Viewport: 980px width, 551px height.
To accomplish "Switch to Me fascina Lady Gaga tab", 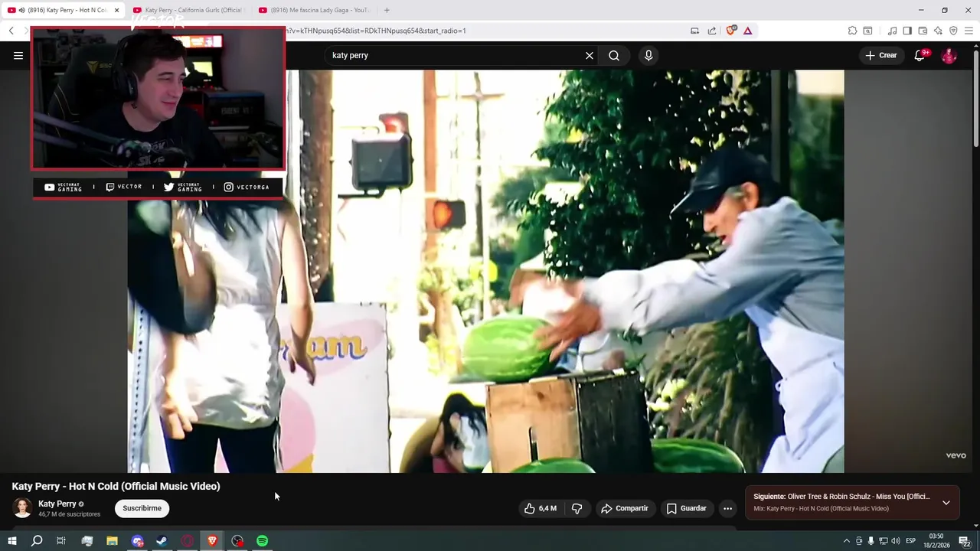I will point(314,10).
